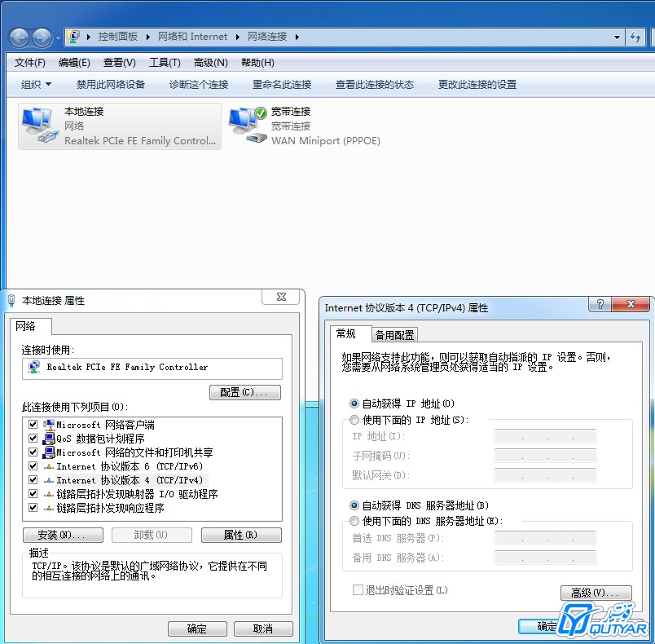Select the 本地连接 network adapter icon

(39, 126)
